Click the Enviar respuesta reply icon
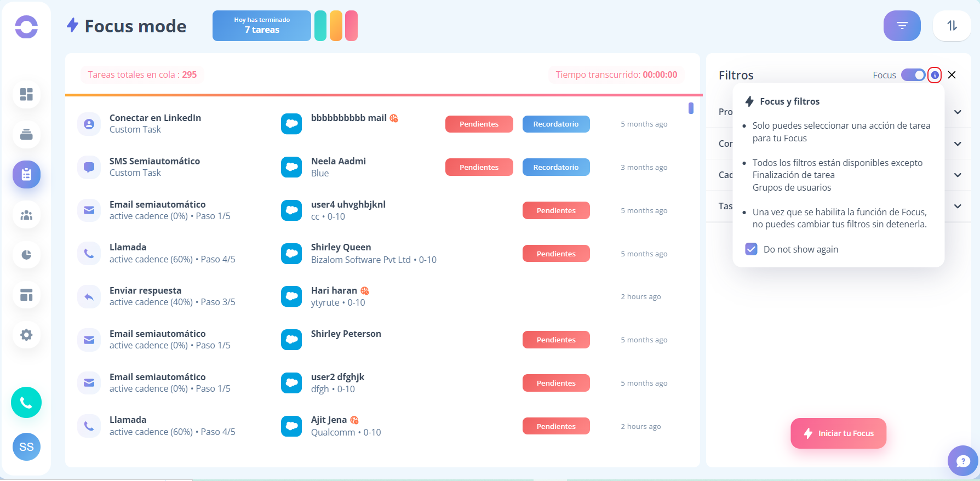The image size is (980, 481). pyautogui.click(x=89, y=296)
